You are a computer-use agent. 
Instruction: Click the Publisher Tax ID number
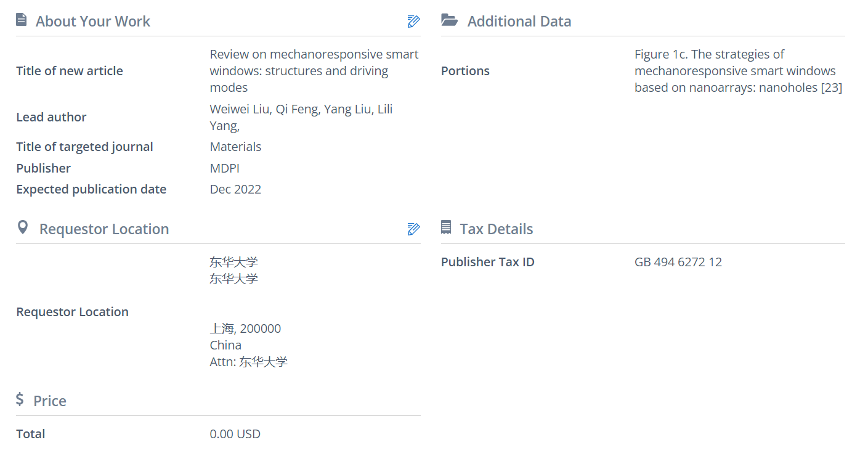pos(678,262)
